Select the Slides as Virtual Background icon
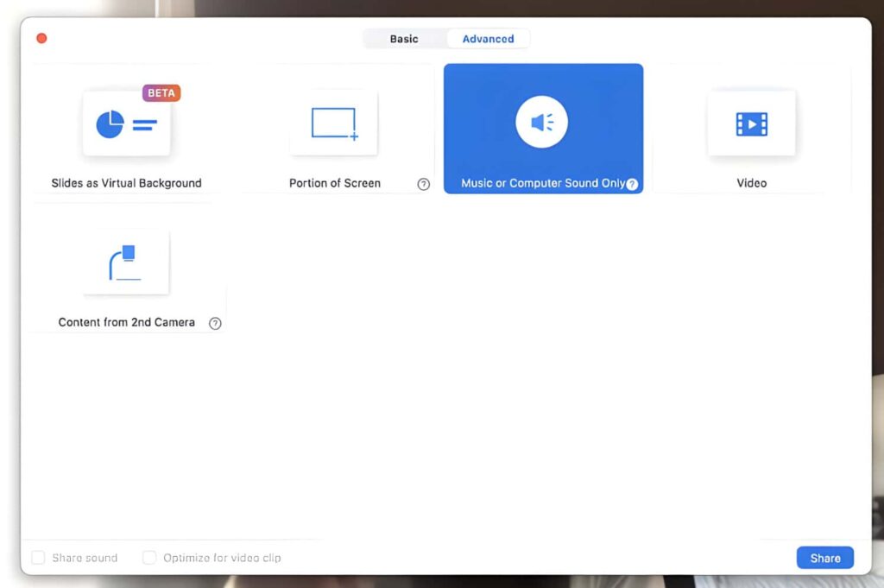Image resolution: width=884 pixels, height=588 pixels. [126, 123]
